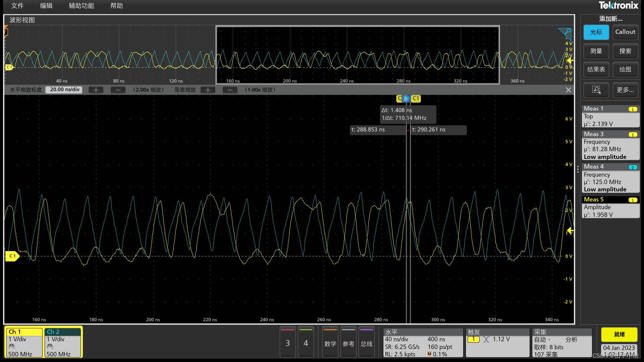644x362 pixels.
Task: Open the 文件 menu
Action: coord(17,6)
